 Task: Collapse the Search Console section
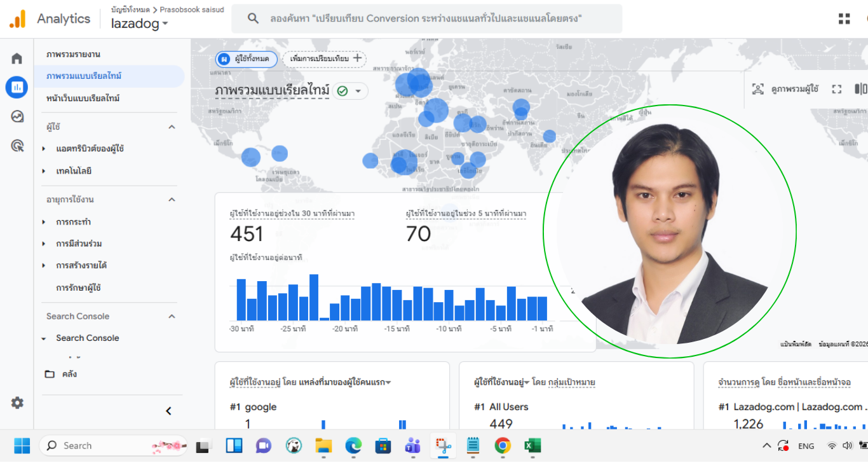(x=171, y=316)
